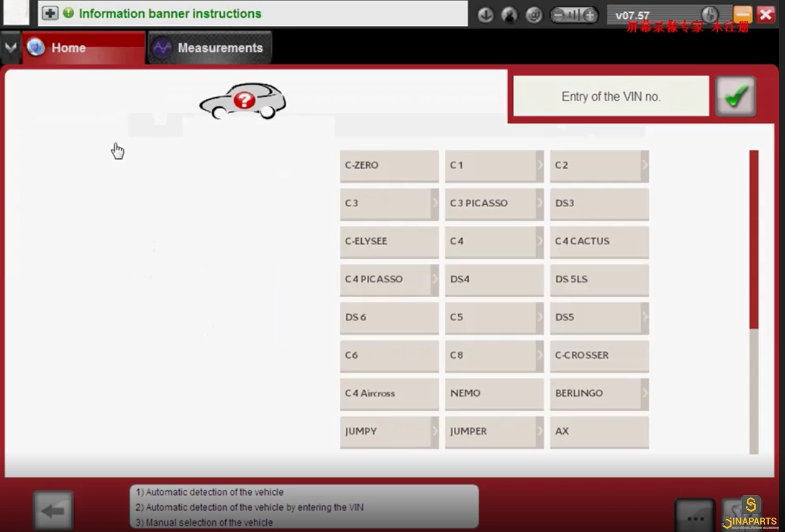This screenshot has height=532, width=785.
Task: Select the C 4 PICASSO vehicle model
Action: click(389, 280)
